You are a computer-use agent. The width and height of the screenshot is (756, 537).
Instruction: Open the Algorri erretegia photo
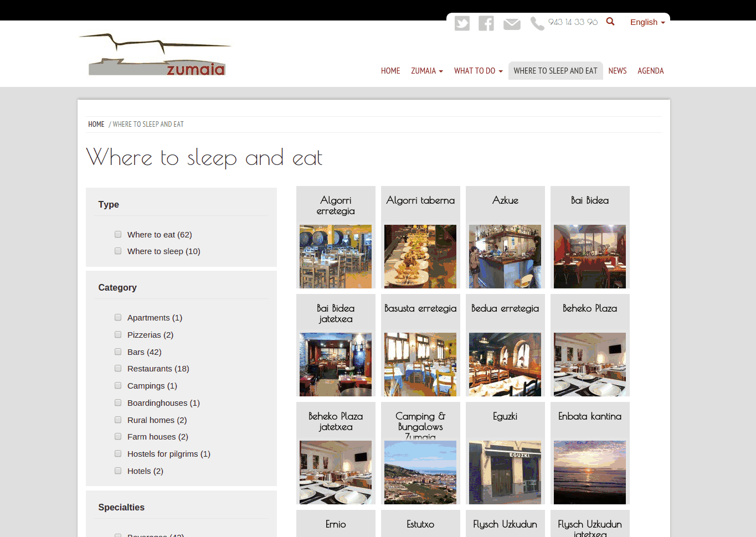(x=336, y=256)
